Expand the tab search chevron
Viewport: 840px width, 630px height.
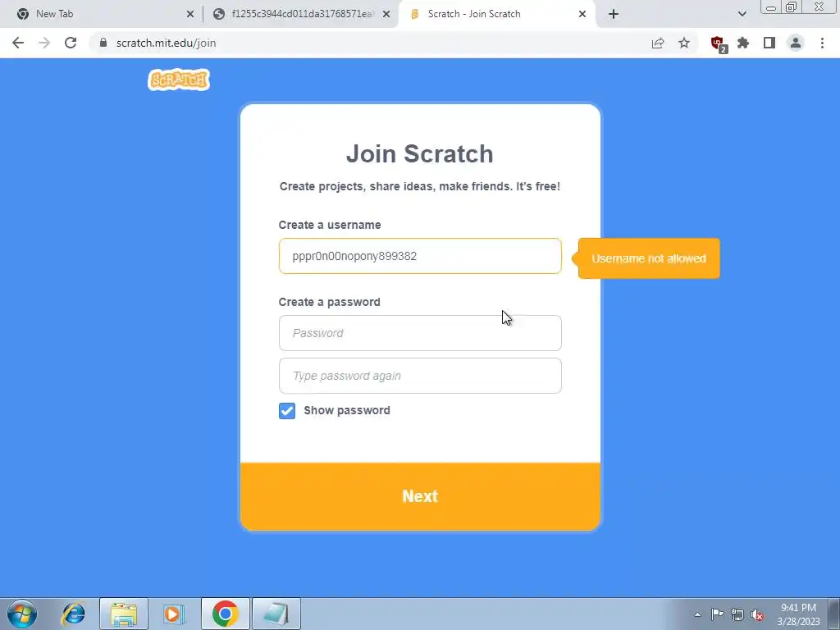[x=742, y=14]
